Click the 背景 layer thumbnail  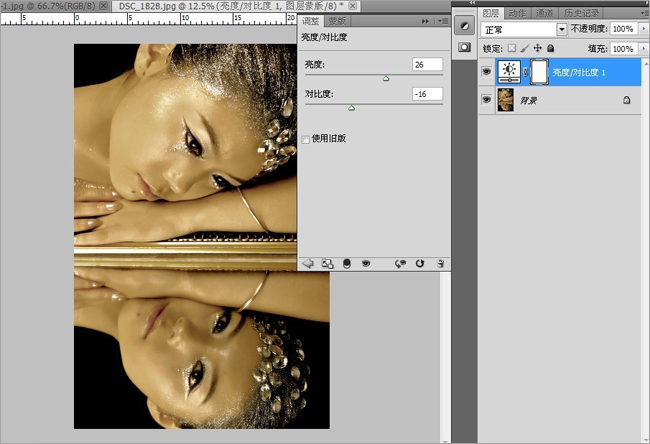point(505,100)
